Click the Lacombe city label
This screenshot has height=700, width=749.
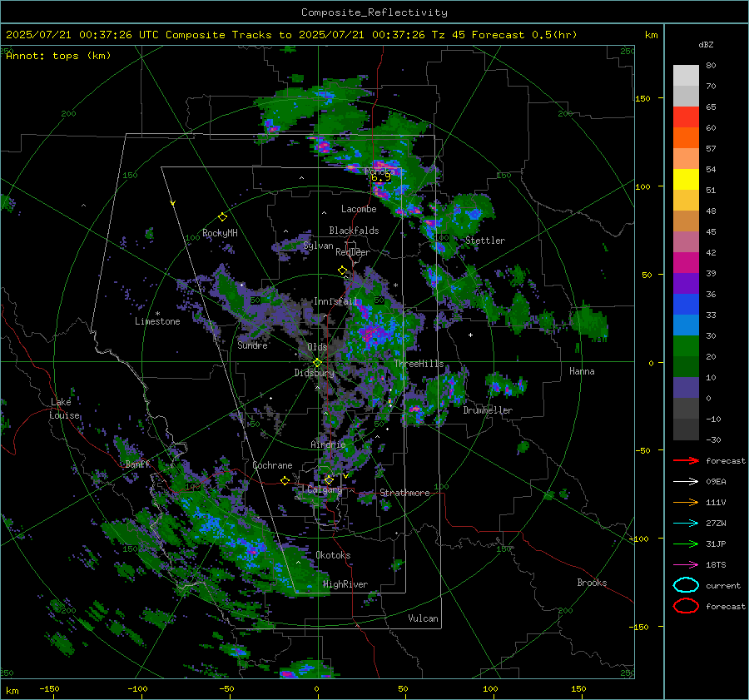[x=359, y=209]
